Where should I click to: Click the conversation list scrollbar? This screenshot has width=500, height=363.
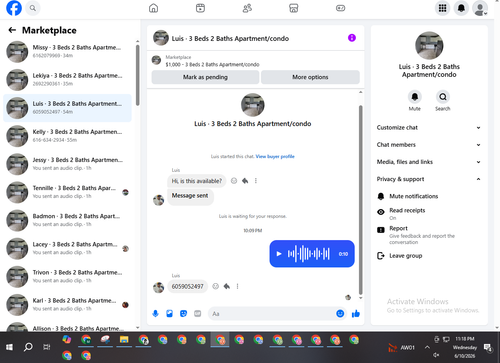138,75
